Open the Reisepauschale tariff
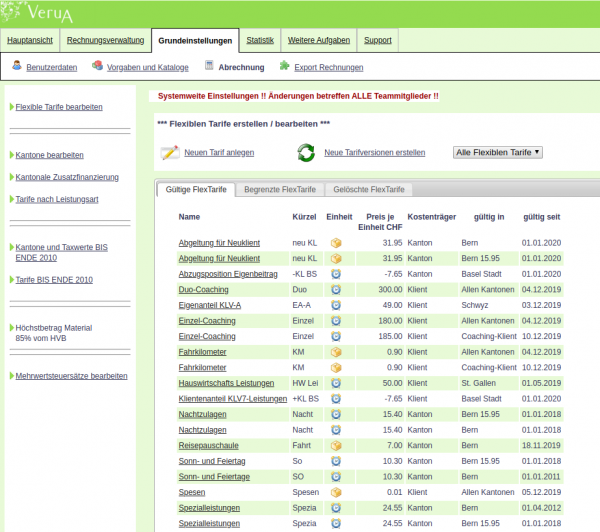 pos(209,446)
